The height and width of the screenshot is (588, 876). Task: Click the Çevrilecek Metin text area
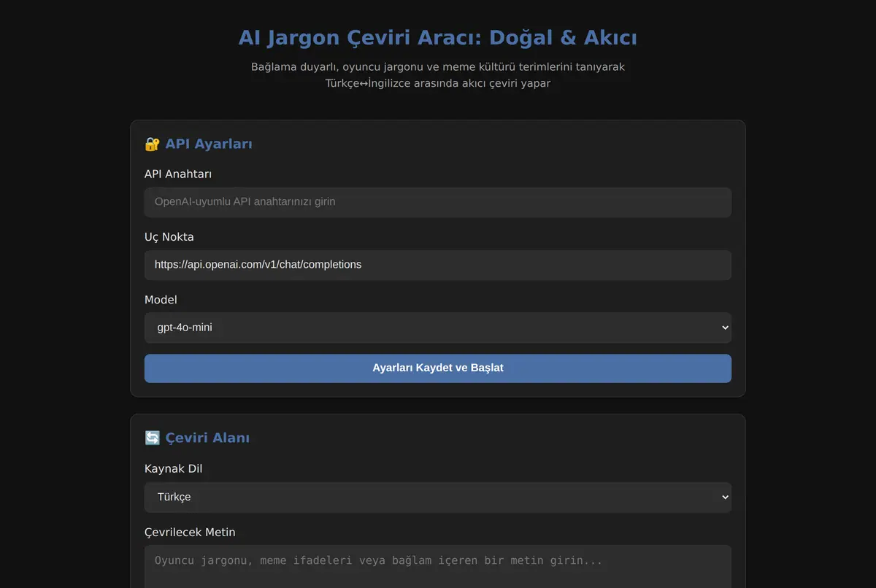438,567
